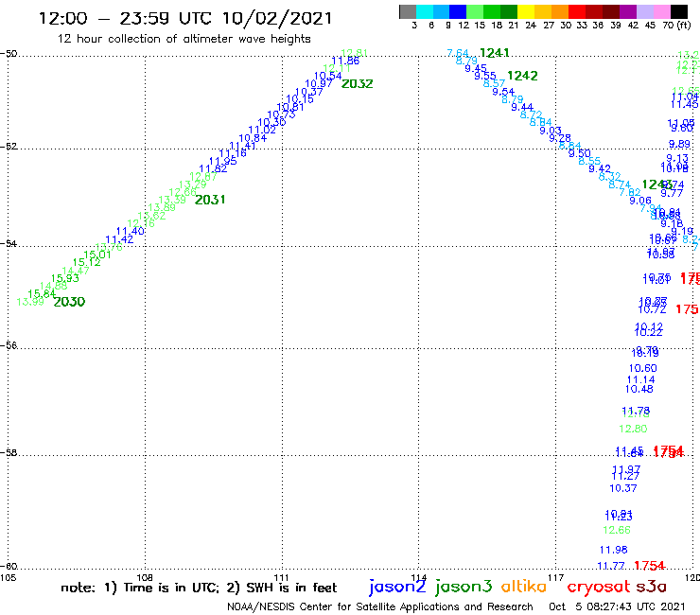The height and width of the screenshot is (615, 700).
Task: Click the 11.40 wave height value
Action: click(131, 232)
